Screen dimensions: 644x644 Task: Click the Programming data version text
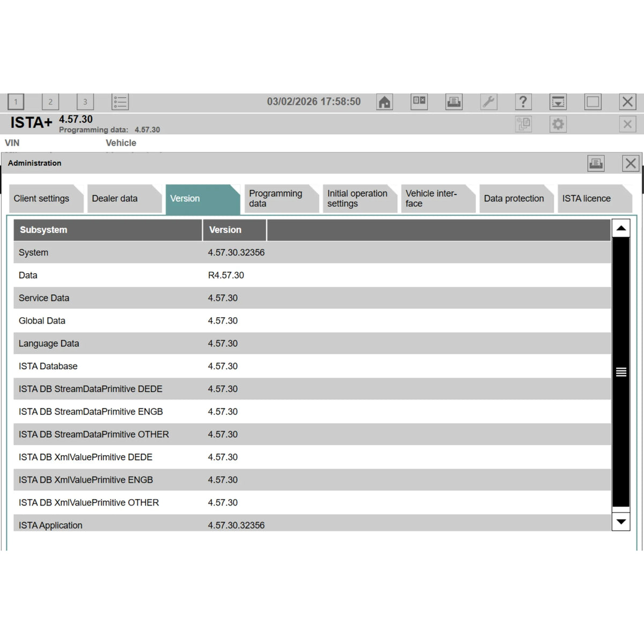[x=109, y=130]
